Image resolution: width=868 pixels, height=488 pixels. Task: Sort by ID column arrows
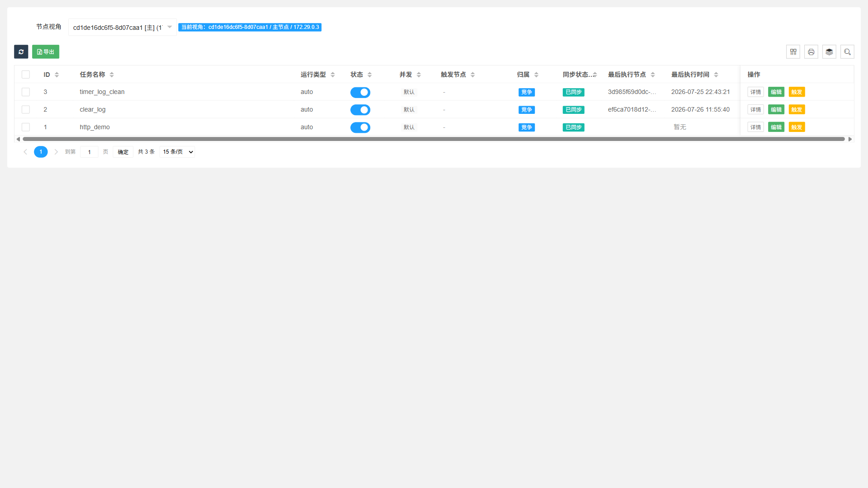point(57,75)
